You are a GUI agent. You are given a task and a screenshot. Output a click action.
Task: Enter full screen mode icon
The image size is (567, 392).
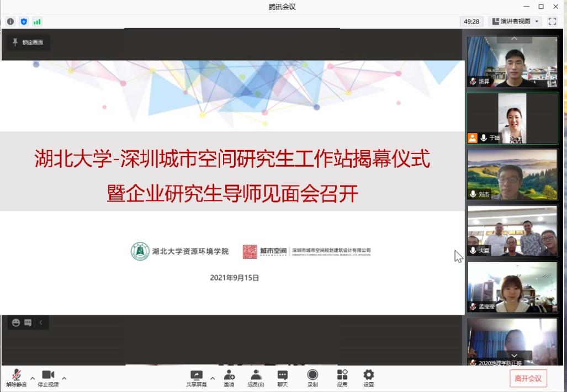click(552, 22)
